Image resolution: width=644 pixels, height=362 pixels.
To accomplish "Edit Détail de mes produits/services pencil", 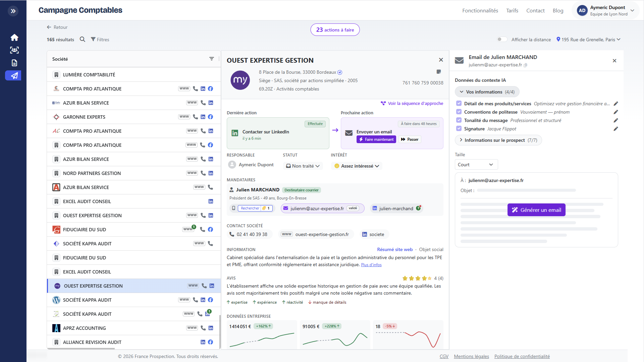I will point(616,104).
